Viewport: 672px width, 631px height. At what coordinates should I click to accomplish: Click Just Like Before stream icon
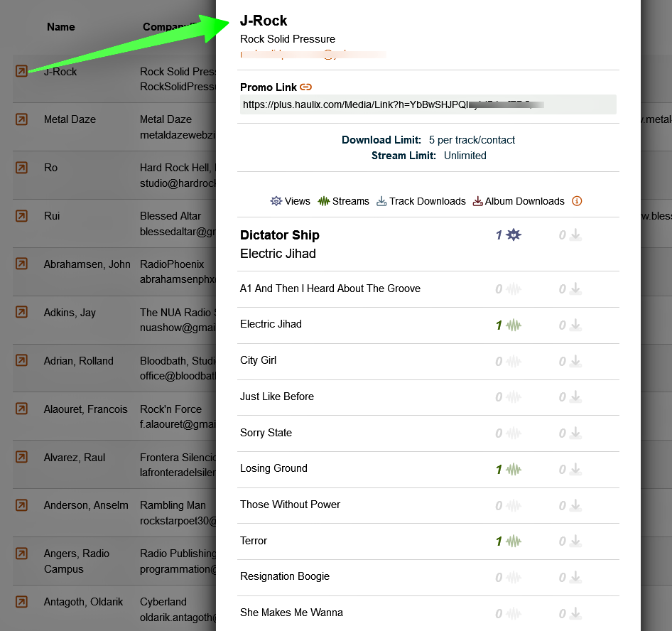click(x=514, y=397)
